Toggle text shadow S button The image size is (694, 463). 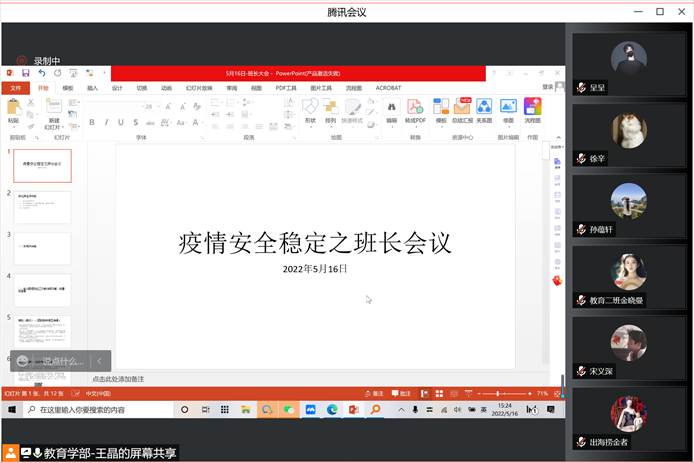pos(135,122)
